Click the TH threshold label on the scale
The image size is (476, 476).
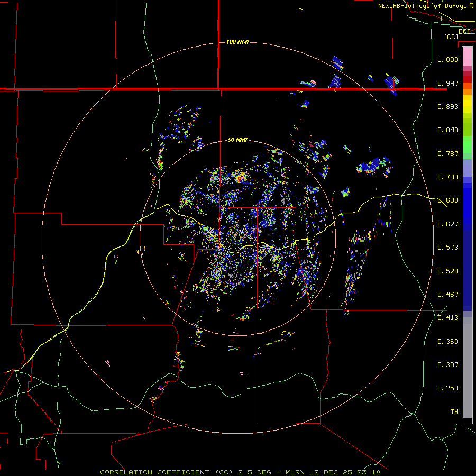454,412
